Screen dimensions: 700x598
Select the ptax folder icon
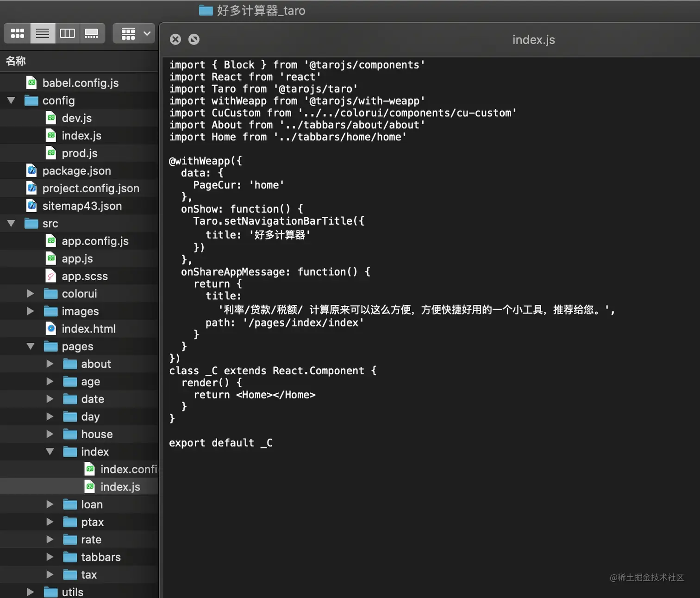coord(70,522)
